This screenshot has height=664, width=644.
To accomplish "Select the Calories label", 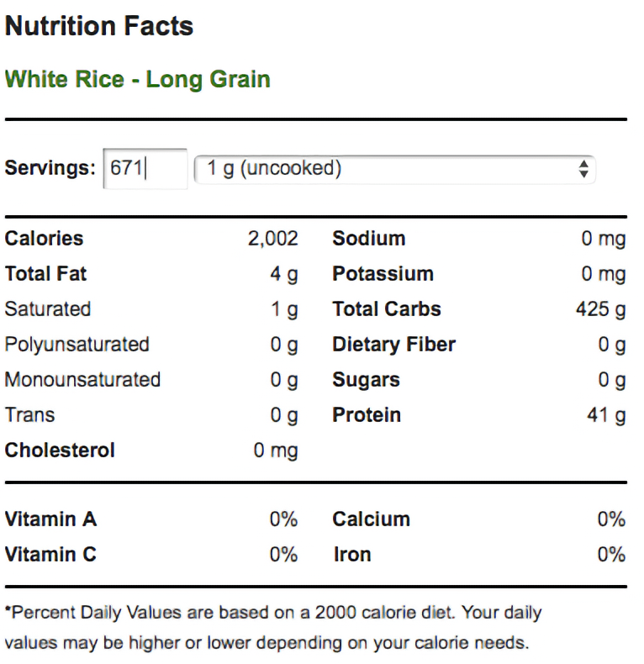I will coord(44,239).
